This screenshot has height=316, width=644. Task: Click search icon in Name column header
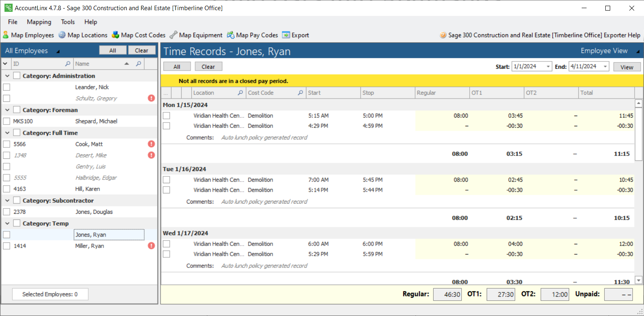(x=138, y=64)
